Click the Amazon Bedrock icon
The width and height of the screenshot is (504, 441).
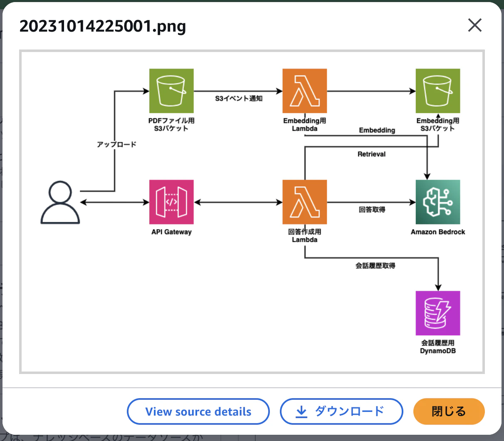point(438,202)
